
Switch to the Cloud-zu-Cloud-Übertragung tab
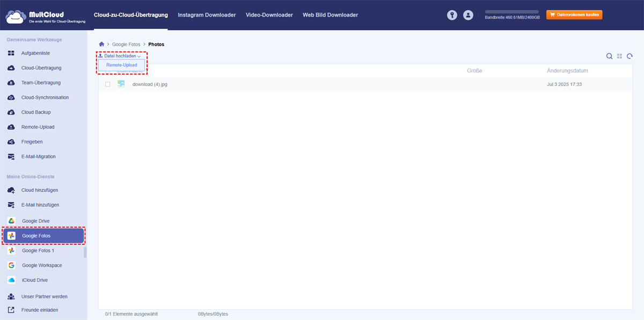click(130, 15)
